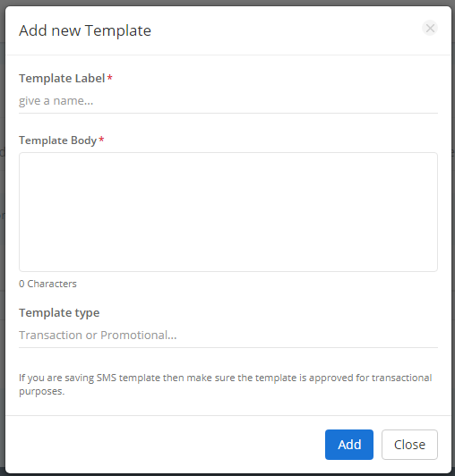This screenshot has width=455, height=476.
Task: Click the word 'purposes.' in helper text
Action: [x=41, y=391]
